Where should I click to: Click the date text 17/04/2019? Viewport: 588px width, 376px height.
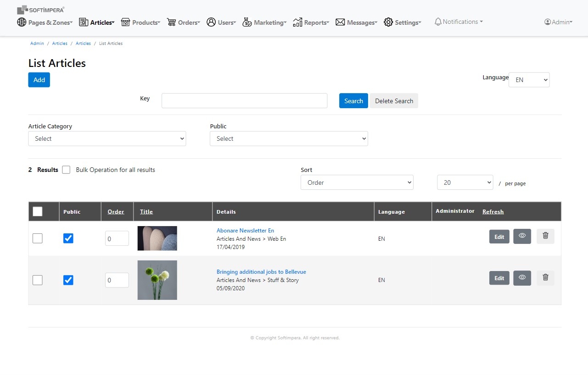click(x=230, y=247)
